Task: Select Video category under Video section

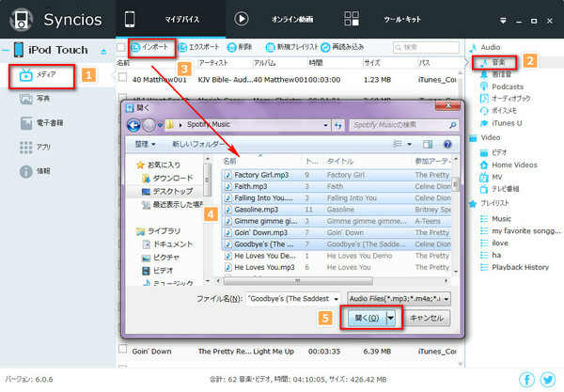Action: click(493, 152)
